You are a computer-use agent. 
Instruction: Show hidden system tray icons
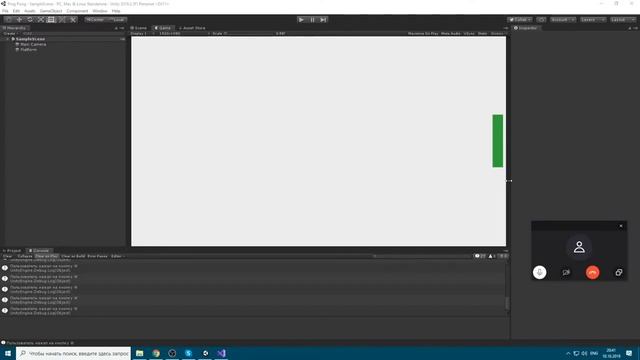point(568,353)
